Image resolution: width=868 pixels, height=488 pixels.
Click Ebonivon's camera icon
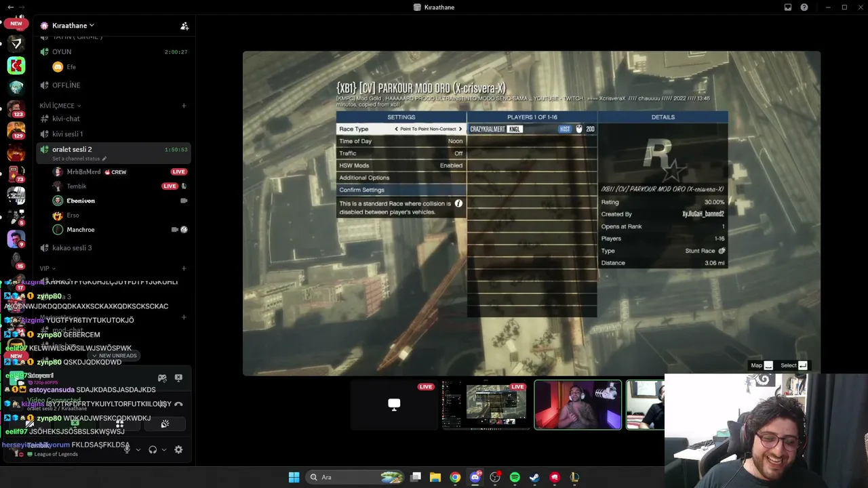point(184,201)
